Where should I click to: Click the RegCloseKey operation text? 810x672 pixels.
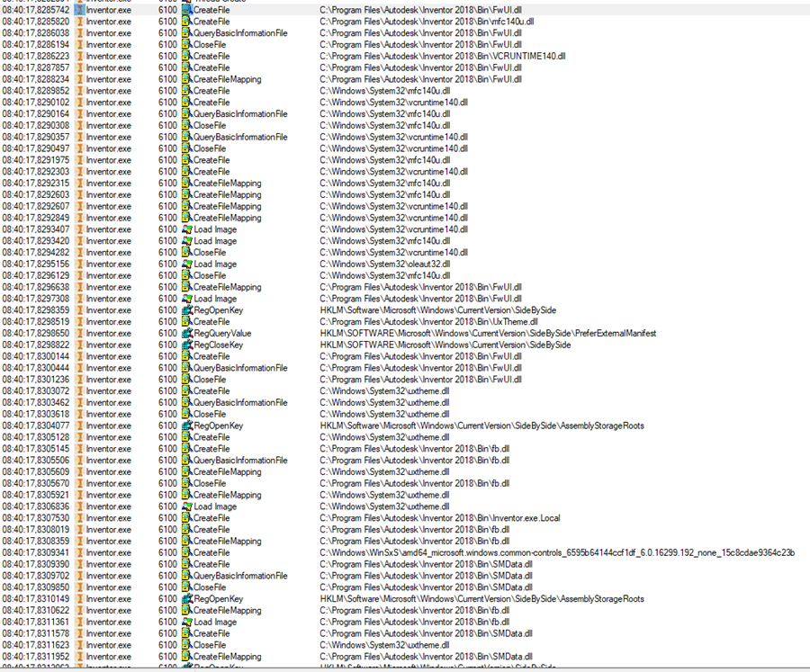pos(219,345)
